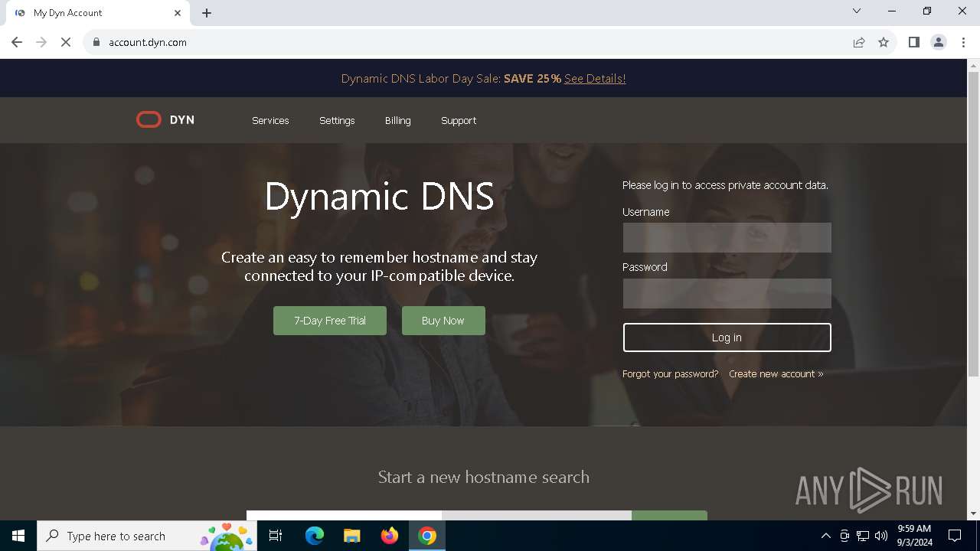Open Chrome three-dot menu

tap(963, 42)
